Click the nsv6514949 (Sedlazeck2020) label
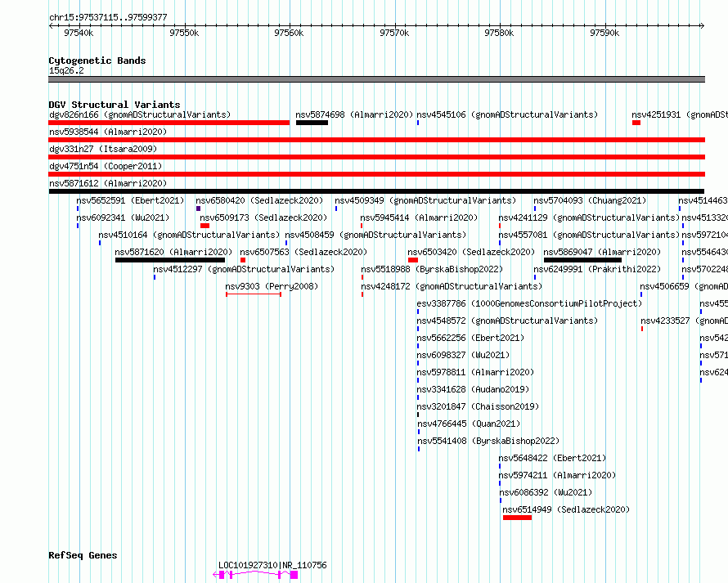Image resolution: width=728 pixels, height=583 pixels. (x=566, y=509)
